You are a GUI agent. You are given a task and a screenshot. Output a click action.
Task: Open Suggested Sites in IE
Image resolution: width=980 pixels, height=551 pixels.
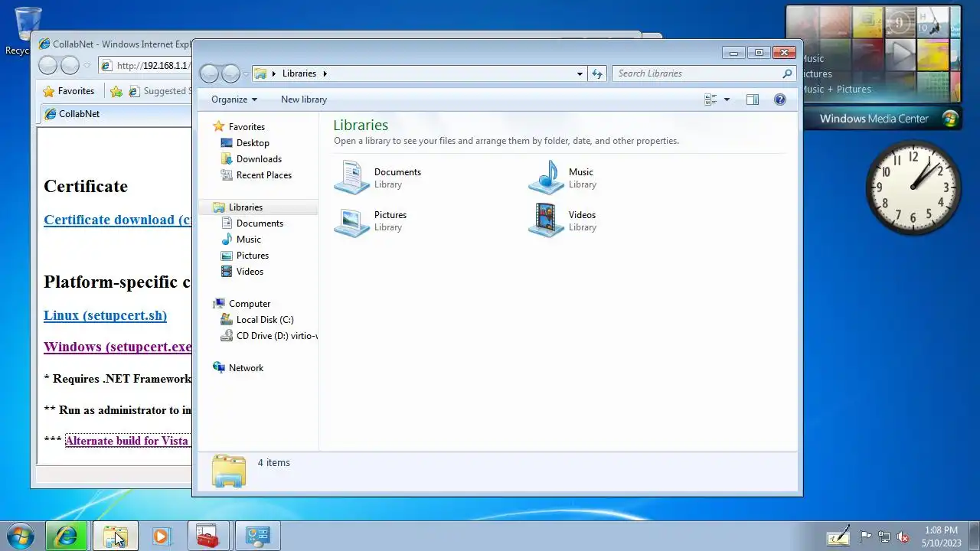[158, 91]
